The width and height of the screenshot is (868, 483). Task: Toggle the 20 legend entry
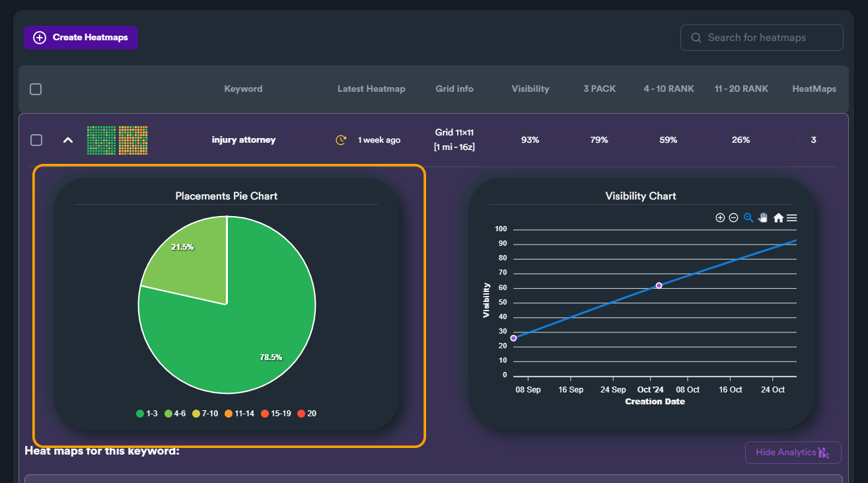point(307,414)
